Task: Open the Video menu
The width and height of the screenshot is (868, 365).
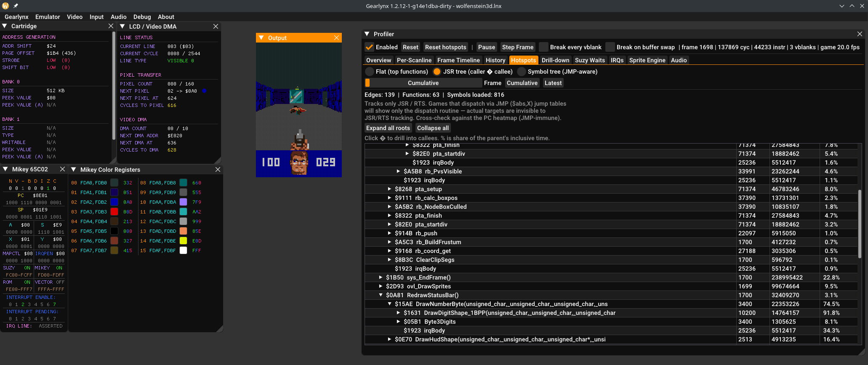Action: [75, 17]
